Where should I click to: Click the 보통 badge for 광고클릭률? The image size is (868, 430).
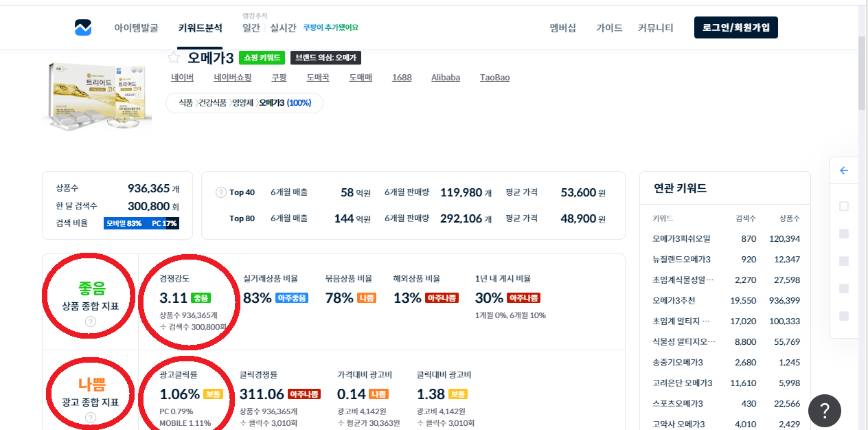pyautogui.click(x=213, y=394)
